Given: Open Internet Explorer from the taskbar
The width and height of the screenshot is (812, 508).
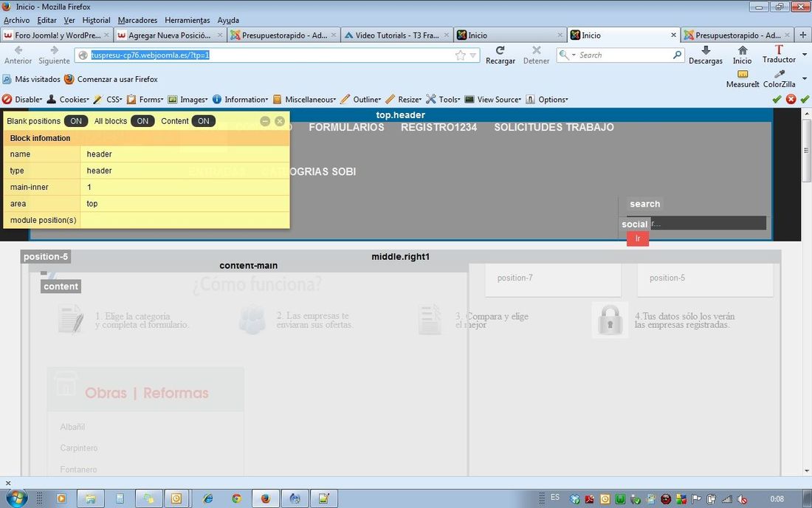Looking at the screenshot, I should point(208,498).
